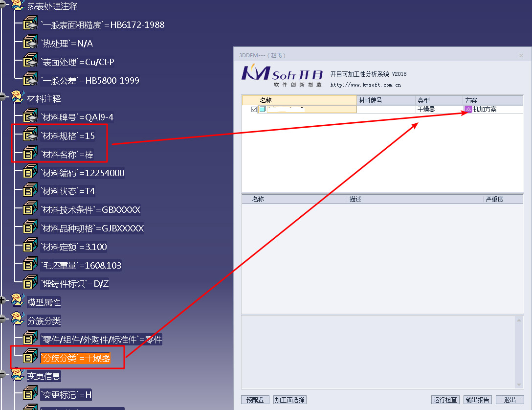The width and height of the screenshot is (532, 410).
Task: Click the parameter icon beside 热处理=N/A
Action: pos(30,42)
